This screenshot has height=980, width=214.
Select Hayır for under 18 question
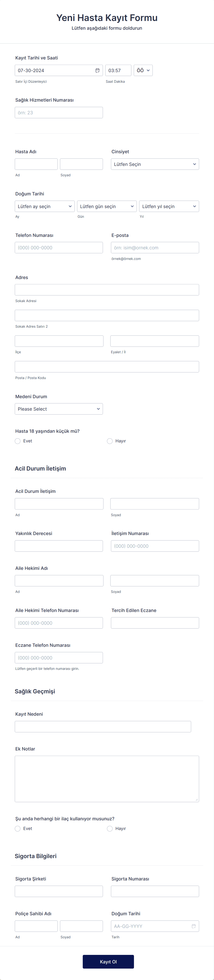110,441
